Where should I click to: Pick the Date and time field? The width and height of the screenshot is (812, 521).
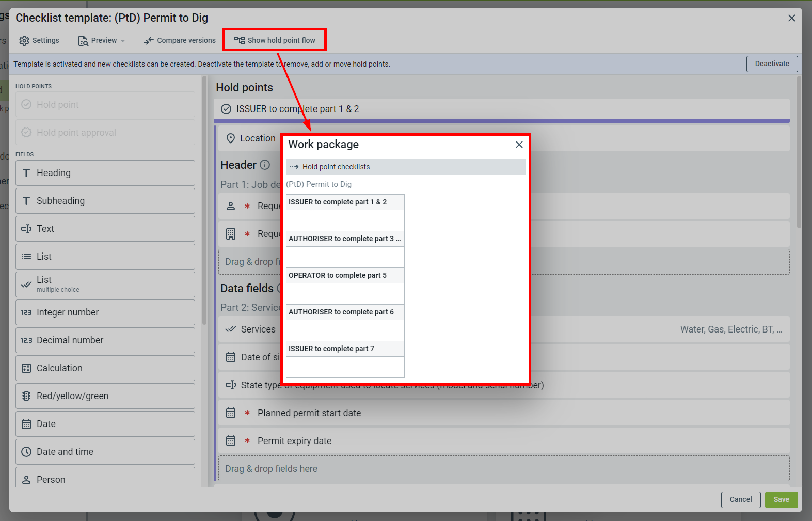pyautogui.click(x=105, y=452)
